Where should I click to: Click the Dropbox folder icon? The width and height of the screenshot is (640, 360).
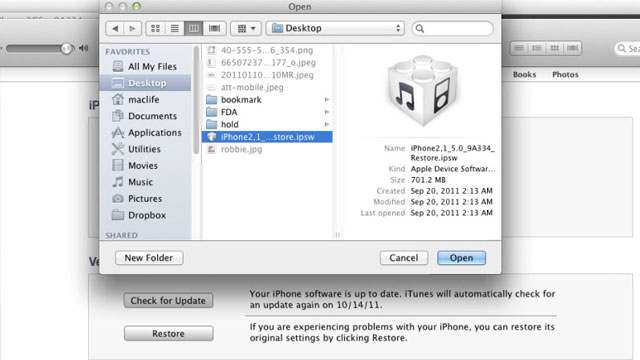(x=118, y=215)
